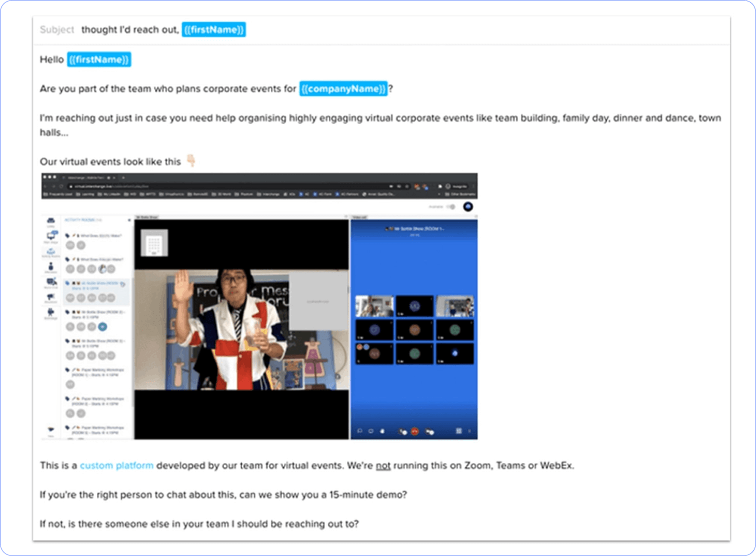Click the pointing hand emoji
Viewport: 756px width, 556px height.
191,161
